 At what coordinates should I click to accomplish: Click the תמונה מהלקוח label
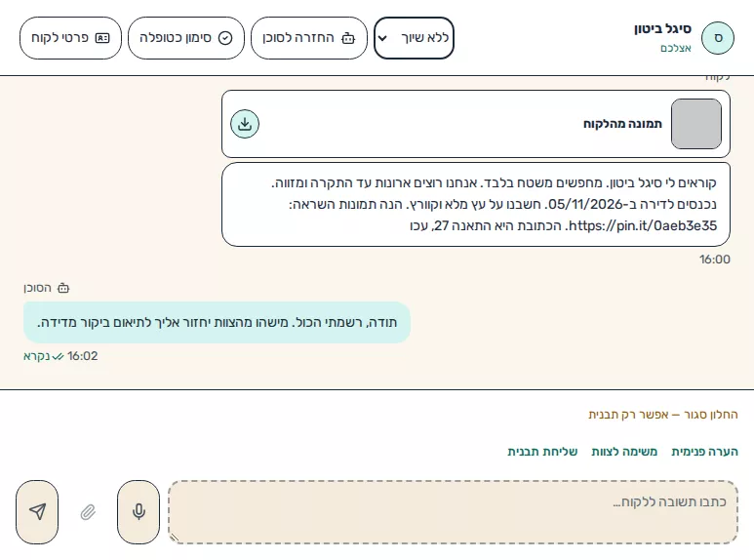pos(622,124)
